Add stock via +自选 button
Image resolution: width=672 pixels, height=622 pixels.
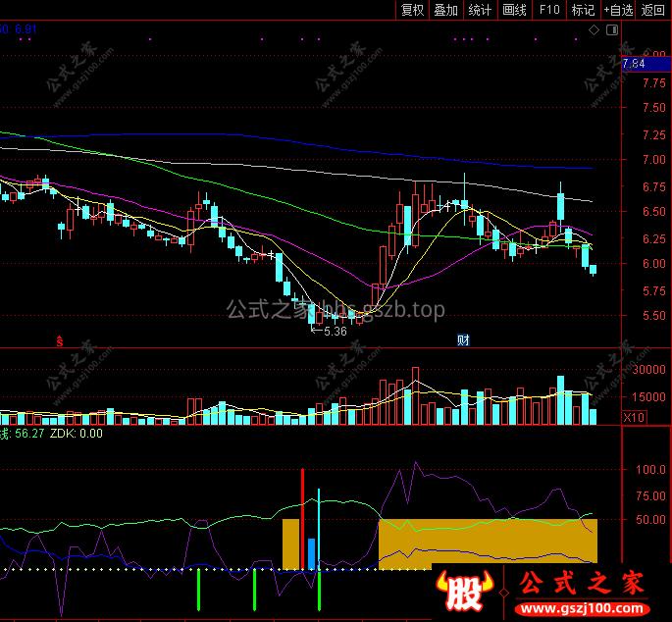[x=618, y=10]
